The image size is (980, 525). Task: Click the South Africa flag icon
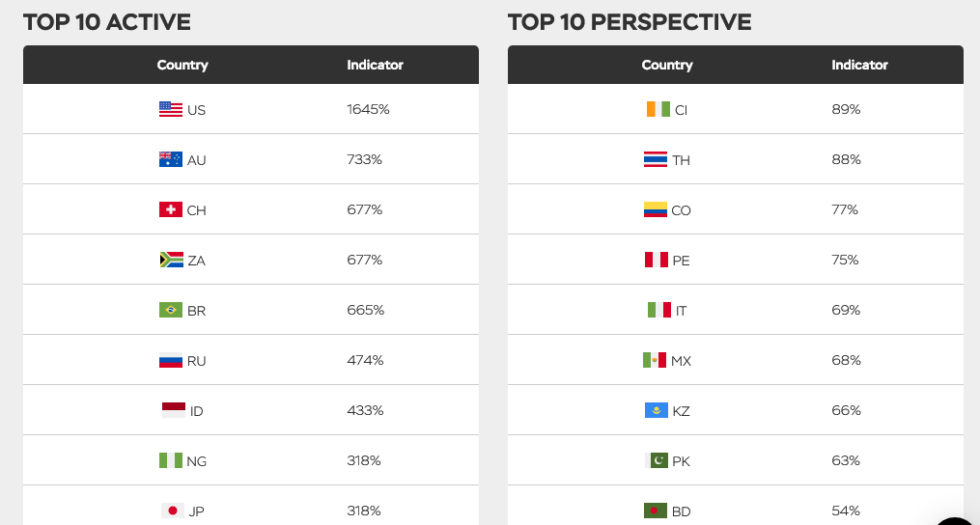click(170, 261)
